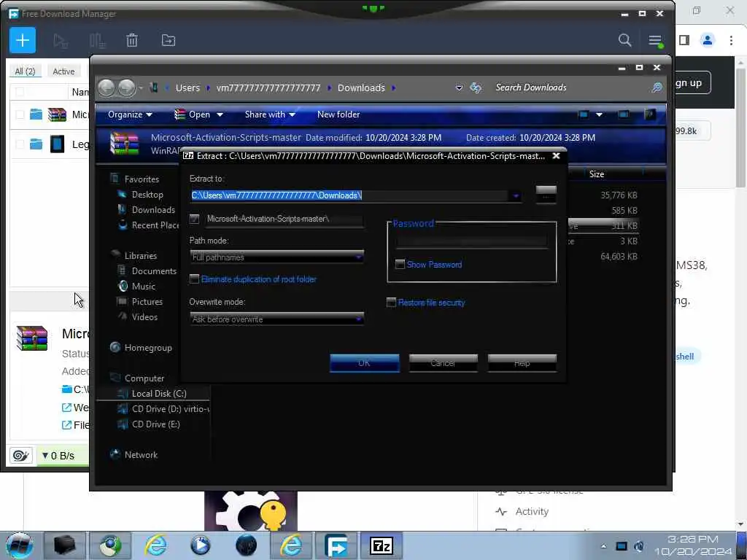Open the Overwrite mode dropdown
This screenshot has width=747, height=560.
pyautogui.click(x=276, y=319)
